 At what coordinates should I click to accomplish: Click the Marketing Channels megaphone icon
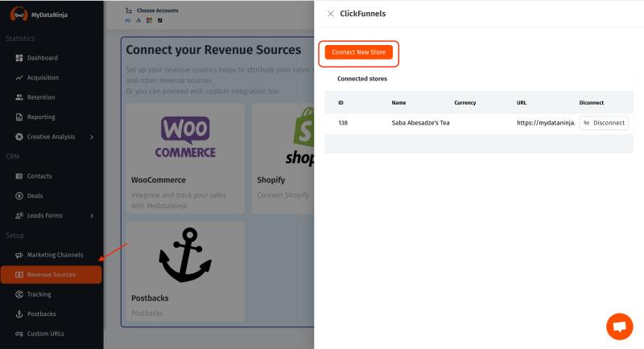(x=19, y=255)
